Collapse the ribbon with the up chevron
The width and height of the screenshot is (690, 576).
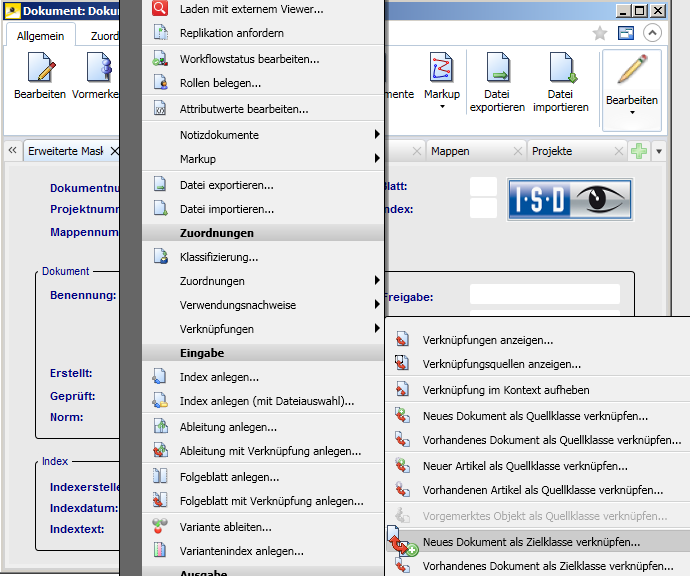(652, 33)
